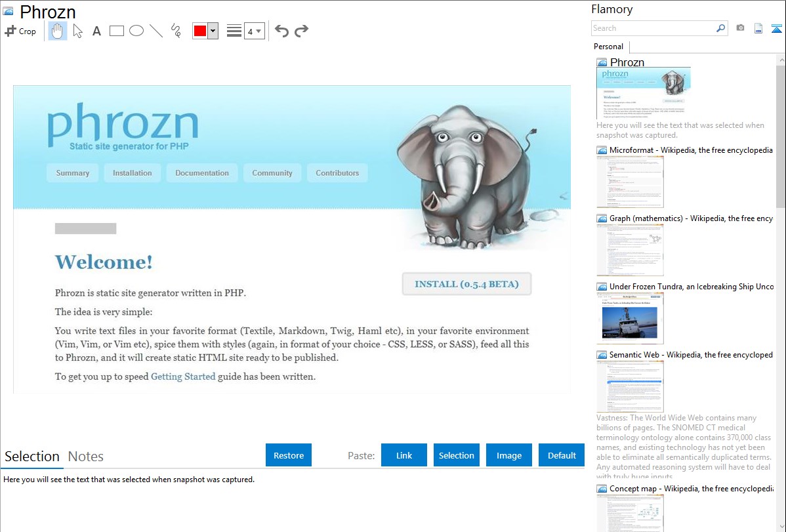The image size is (786, 532).
Task: Click the red color swatch
Action: (x=200, y=31)
